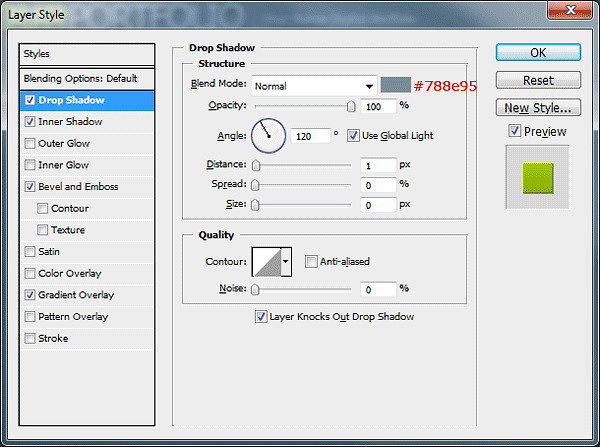Uncheck Layer Knocks Out Drop Shadow
Image resolution: width=600 pixels, height=447 pixels.
[261, 317]
